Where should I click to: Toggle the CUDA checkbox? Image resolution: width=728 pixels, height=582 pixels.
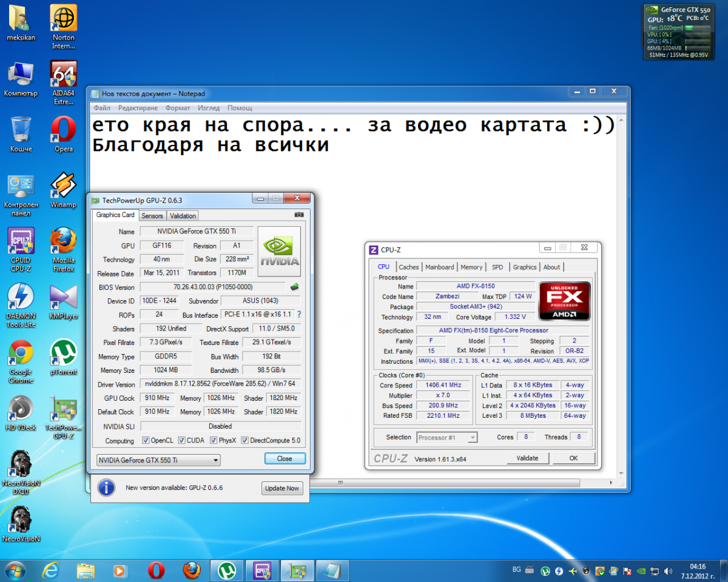coord(181,440)
